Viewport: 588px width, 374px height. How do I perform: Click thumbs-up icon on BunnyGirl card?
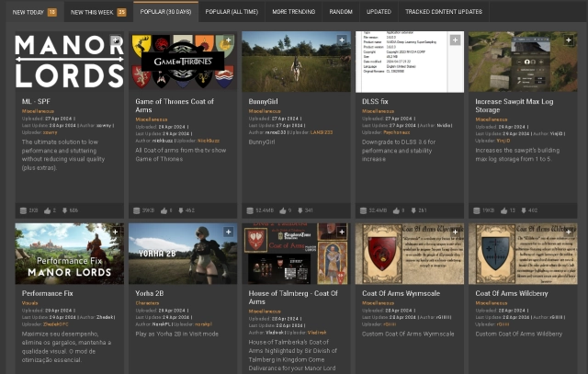coord(283,210)
